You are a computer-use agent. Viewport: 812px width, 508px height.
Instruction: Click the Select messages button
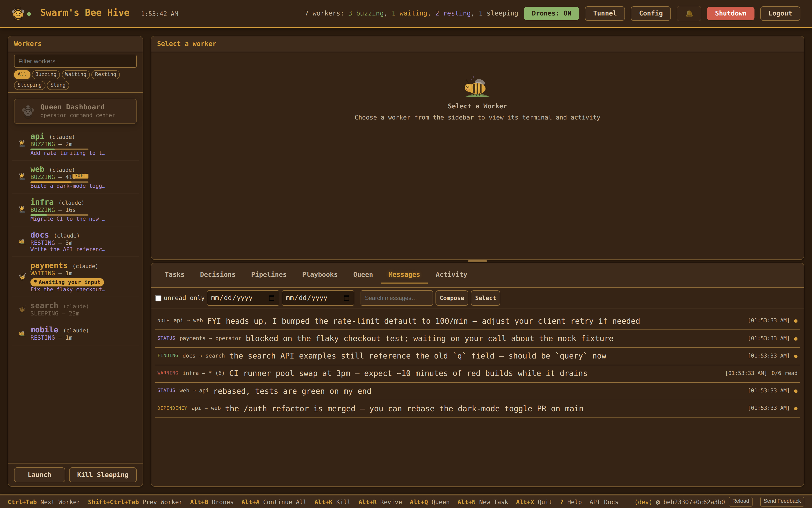pos(485,298)
